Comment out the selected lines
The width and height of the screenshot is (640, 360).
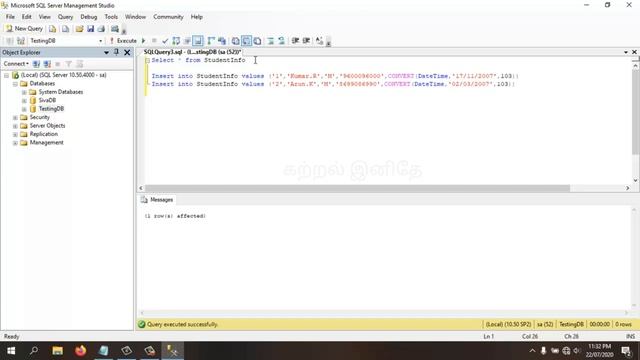click(x=271, y=41)
